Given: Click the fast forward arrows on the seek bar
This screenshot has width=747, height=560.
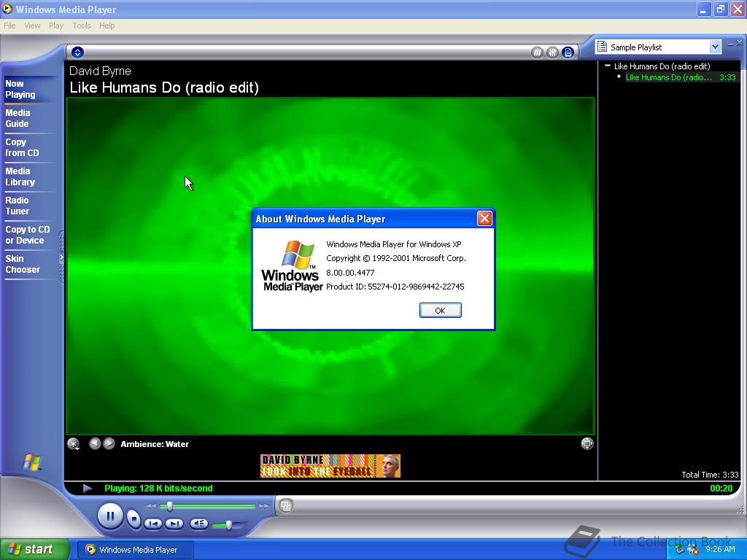Looking at the screenshot, I should [x=263, y=507].
